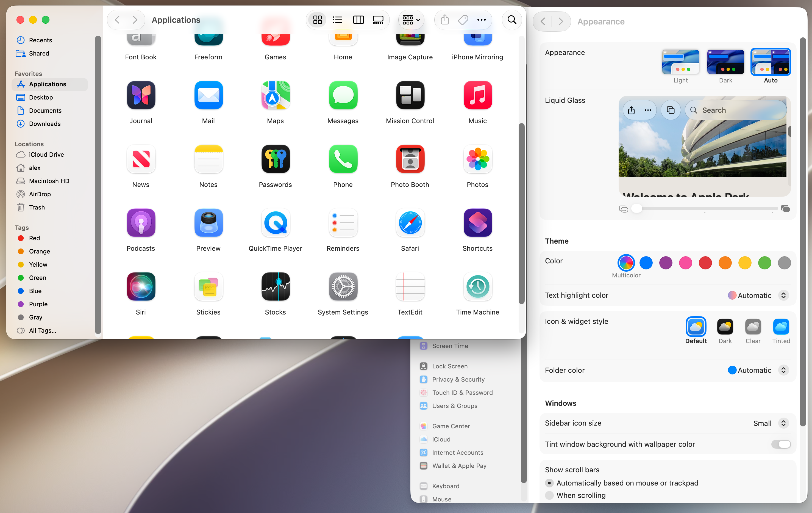Open iCloud Drive in Finder sidebar
Image resolution: width=812 pixels, height=513 pixels.
pos(49,154)
